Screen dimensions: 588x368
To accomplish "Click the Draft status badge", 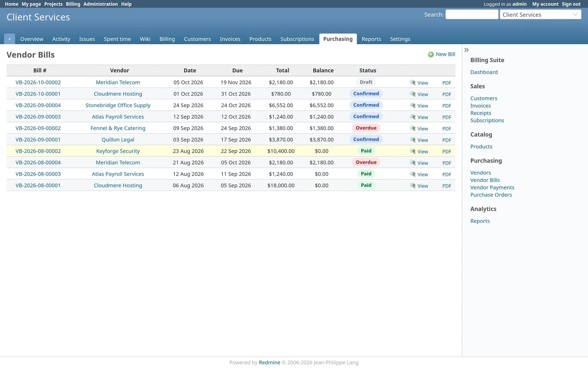I will (x=366, y=82).
